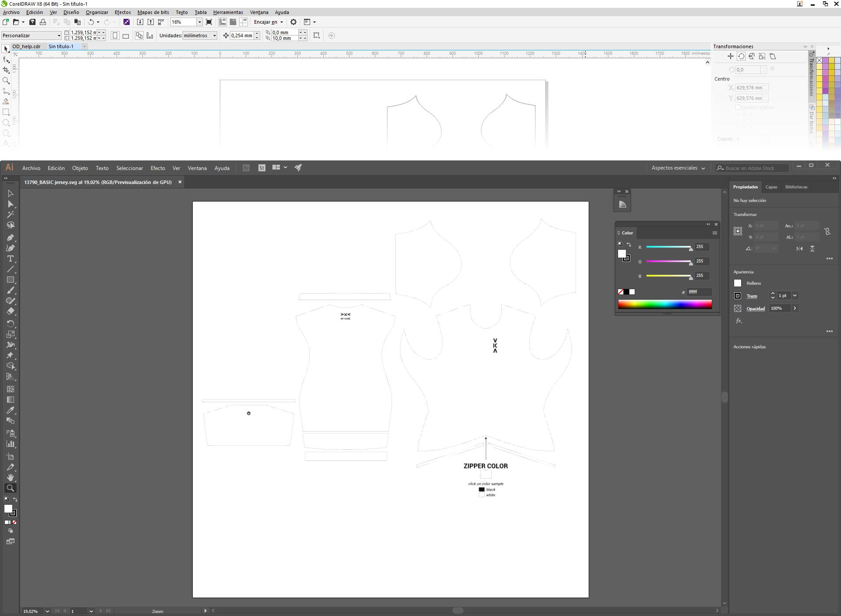Open Herramientas menu in CorelDRAW
The width and height of the screenshot is (841, 616).
[x=228, y=12]
